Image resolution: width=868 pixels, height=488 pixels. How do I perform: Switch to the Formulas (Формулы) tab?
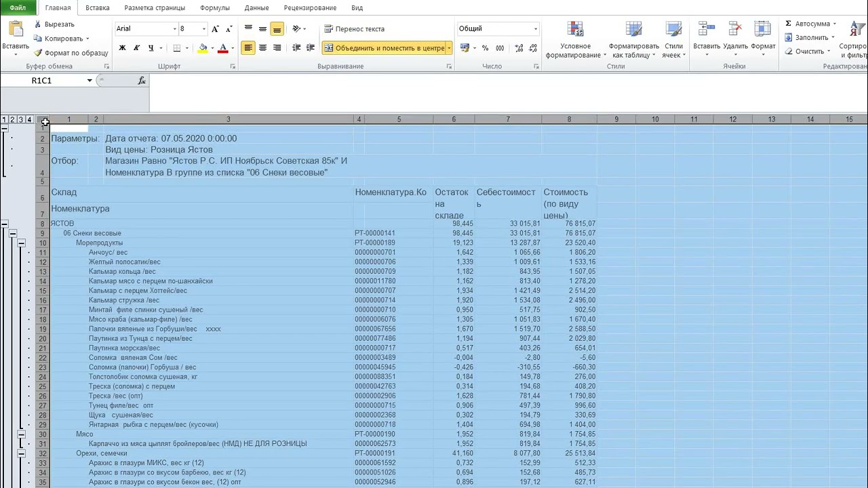(215, 7)
